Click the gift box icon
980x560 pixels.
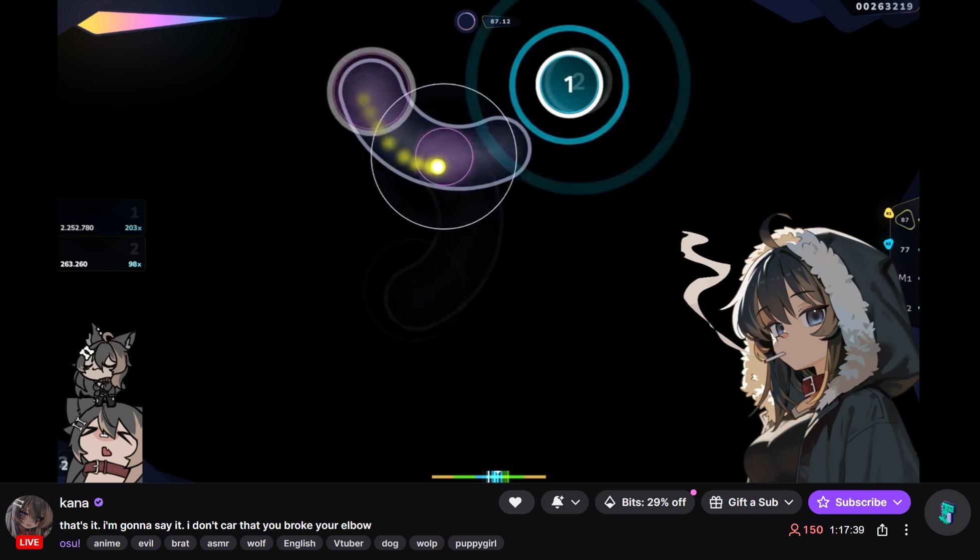[x=716, y=502]
